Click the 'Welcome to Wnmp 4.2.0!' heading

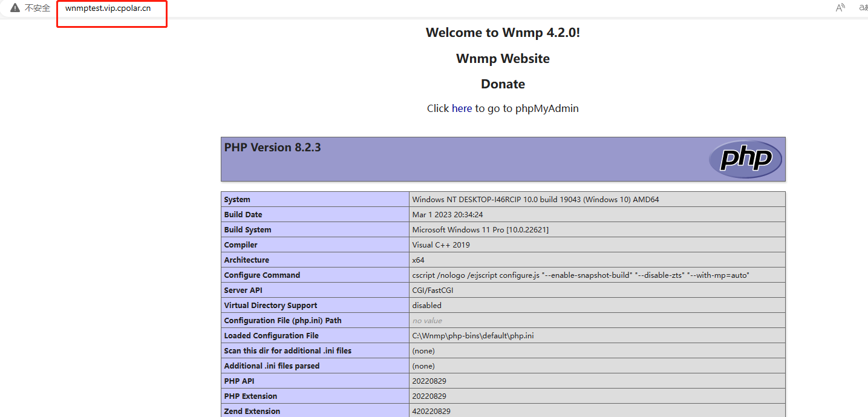[x=503, y=33]
